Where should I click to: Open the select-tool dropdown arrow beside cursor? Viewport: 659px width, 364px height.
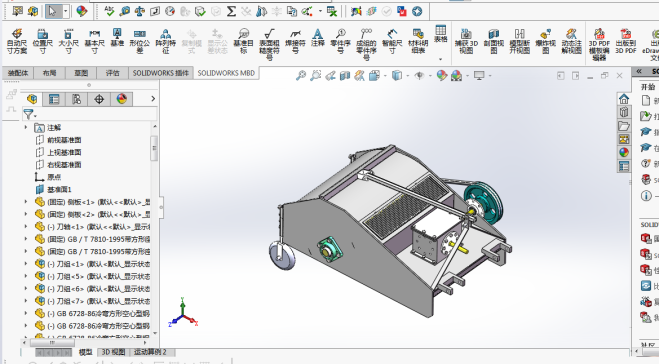(66, 11)
